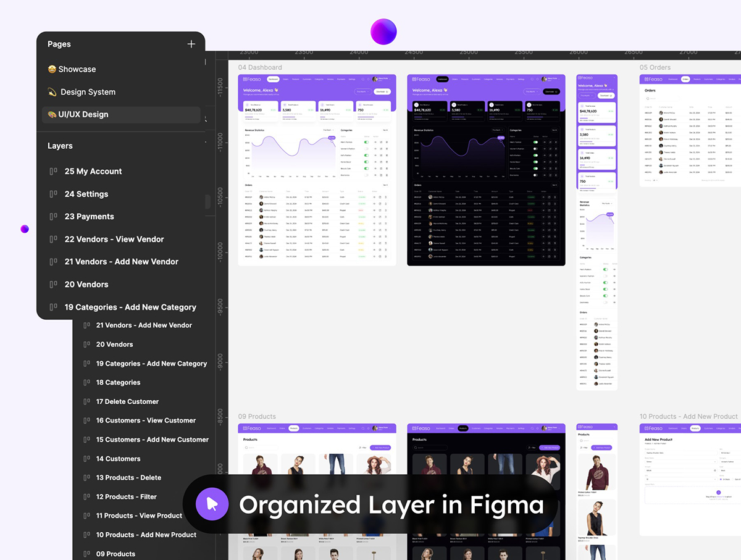Viewport: 741px width, 560px height.
Task: Select the 17 Delete Customer layer
Action: (127, 401)
